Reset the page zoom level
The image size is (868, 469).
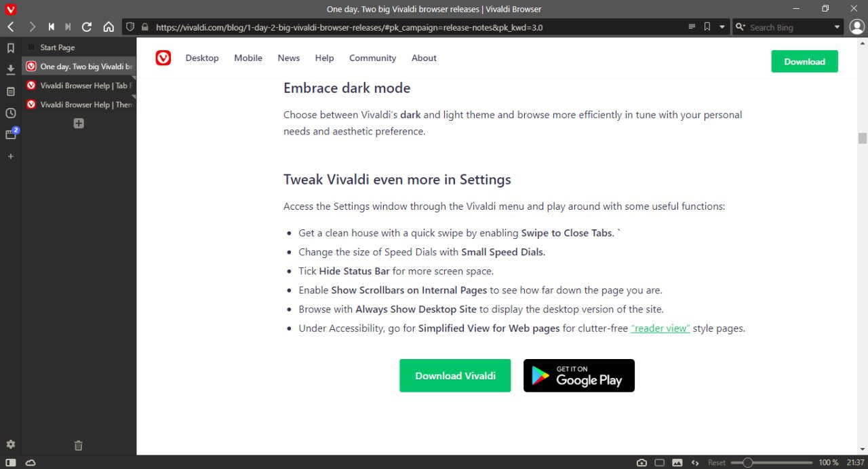pyautogui.click(x=717, y=462)
